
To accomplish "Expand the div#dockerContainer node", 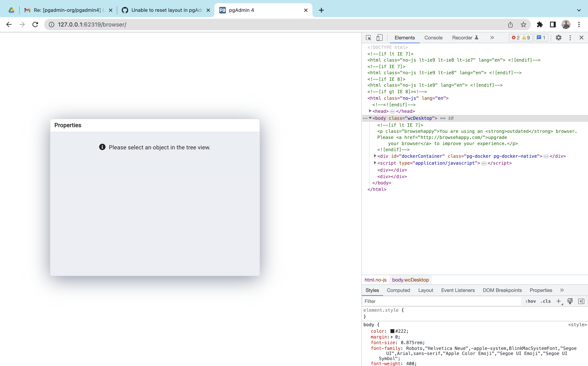I will click(x=375, y=156).
